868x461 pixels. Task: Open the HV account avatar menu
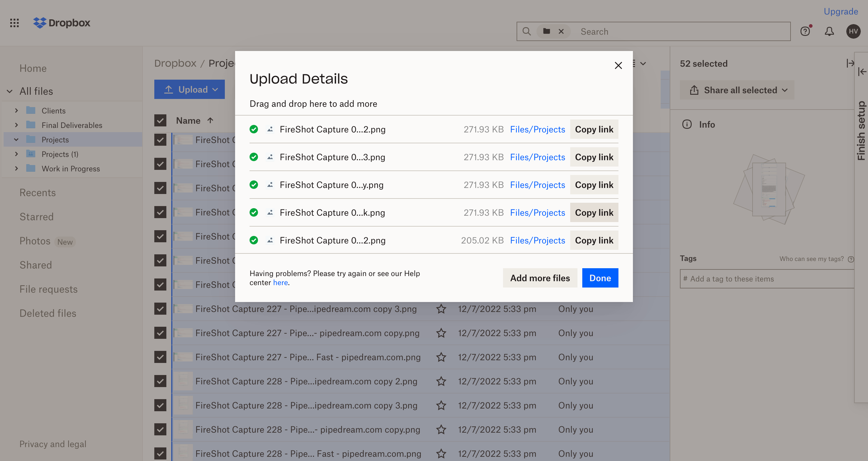(x=853, y=31)
